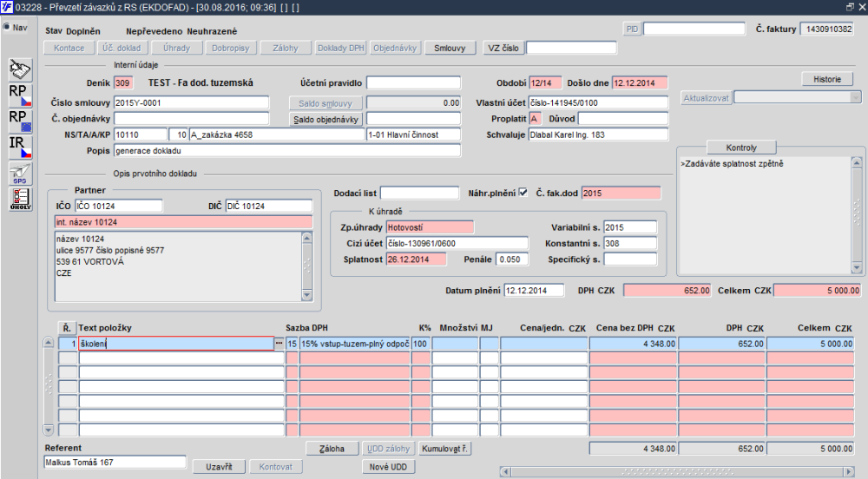The image size is (868, 479).
Task: Click the Nové UDD button
Action: [388, 467]
